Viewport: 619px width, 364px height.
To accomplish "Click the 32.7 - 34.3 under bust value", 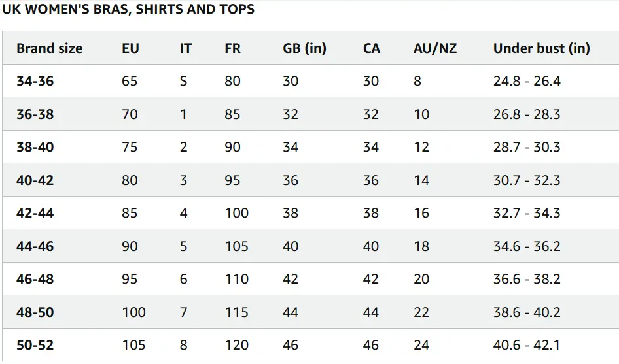I will (x=527, y=213).
